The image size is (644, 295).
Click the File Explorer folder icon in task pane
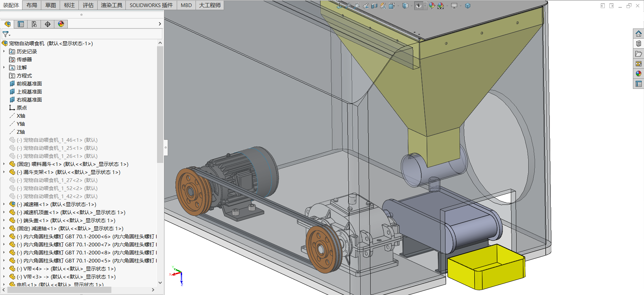click(x=638, y=54)
